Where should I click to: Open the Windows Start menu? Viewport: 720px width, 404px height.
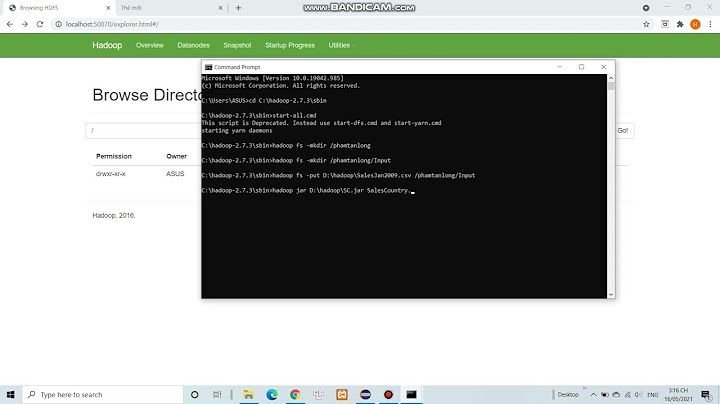click(11, 394)
